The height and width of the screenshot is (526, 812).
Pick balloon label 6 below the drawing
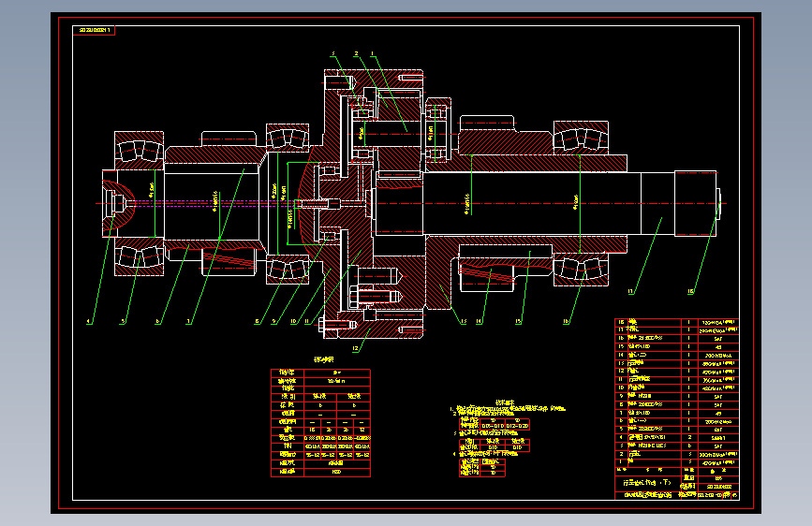coord(158,322)
